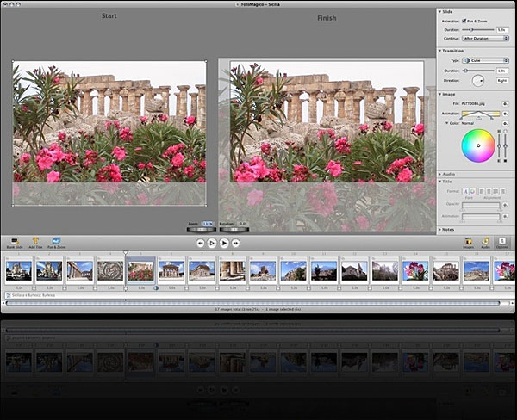This screenshot has width=517, height=420.
Task: Select the fourth title alignment icon
Action: (502, 191)
